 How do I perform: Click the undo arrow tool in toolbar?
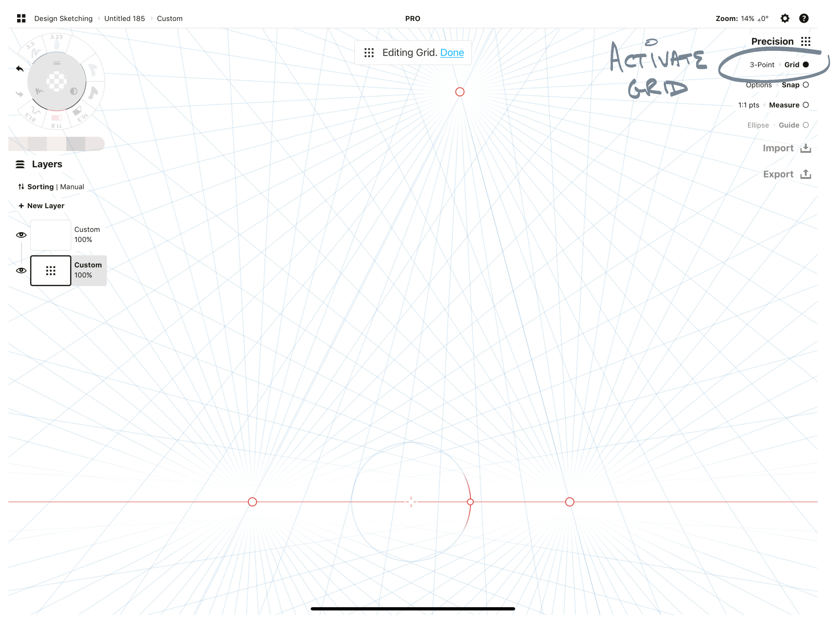coord(19,69)
